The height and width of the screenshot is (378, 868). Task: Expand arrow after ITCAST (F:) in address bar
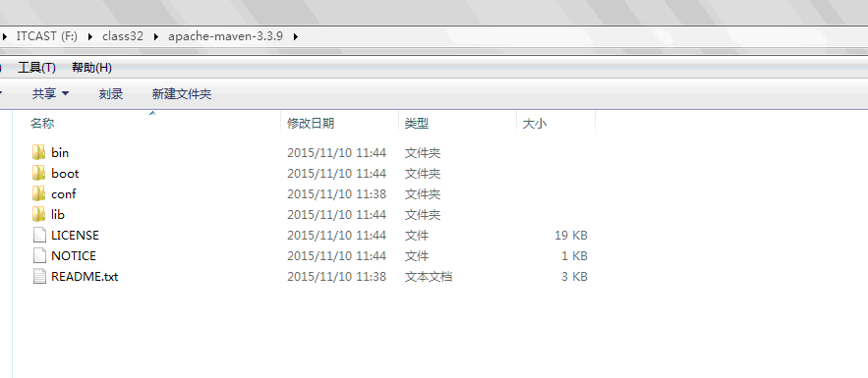[89, 36]
